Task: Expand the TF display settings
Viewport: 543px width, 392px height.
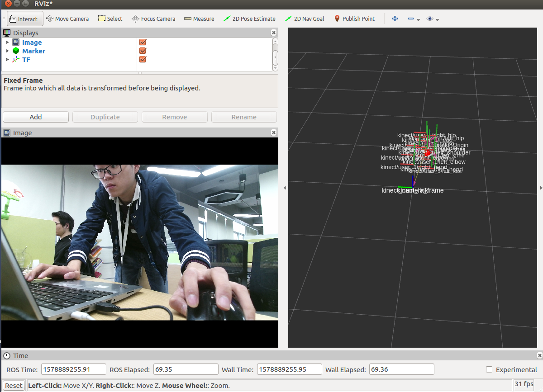Action: (7, 59)
